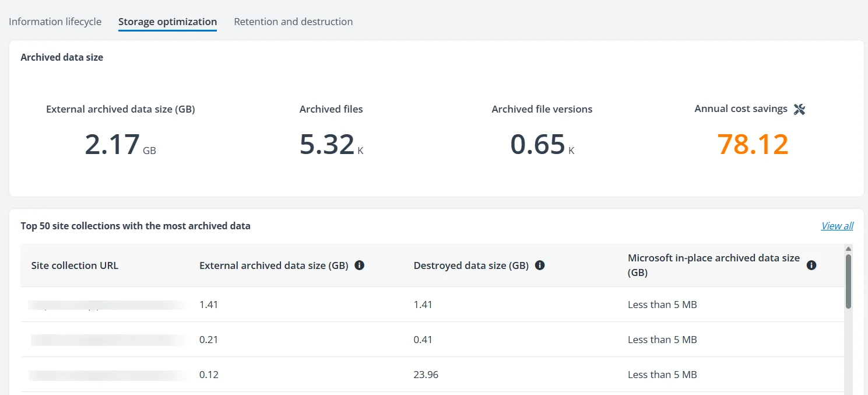
Task: Click the External archived data size (GB) column header
Action: coord(274,265)
